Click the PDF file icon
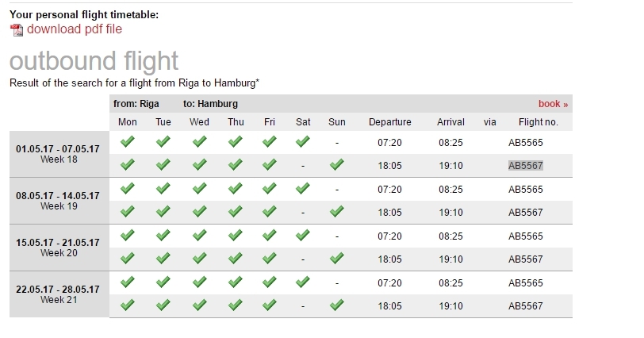Image resolution: width=644 pixels, height=338 pixels. click(x=17, y=30)
